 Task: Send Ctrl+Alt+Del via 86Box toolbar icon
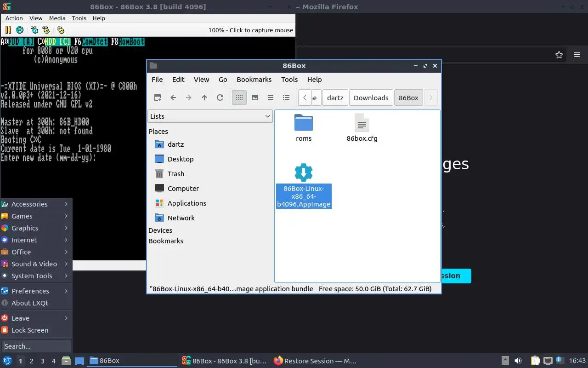tap(34, 30)
